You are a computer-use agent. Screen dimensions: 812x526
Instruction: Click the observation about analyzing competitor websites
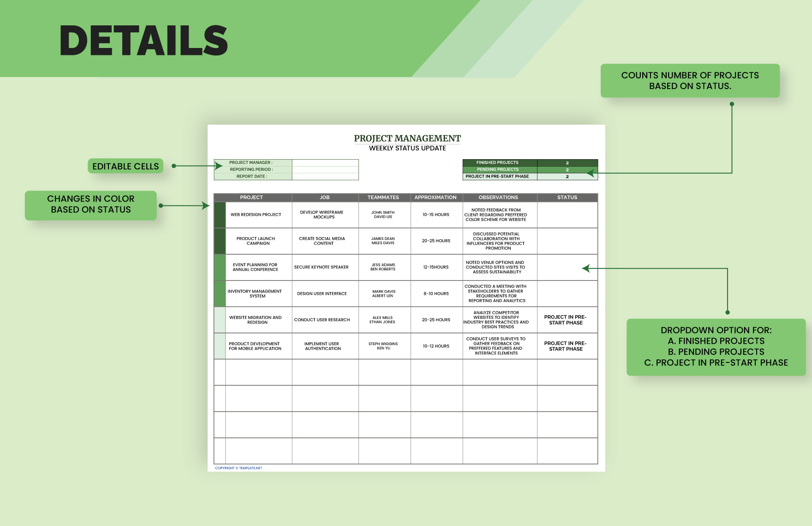(500, 320)
